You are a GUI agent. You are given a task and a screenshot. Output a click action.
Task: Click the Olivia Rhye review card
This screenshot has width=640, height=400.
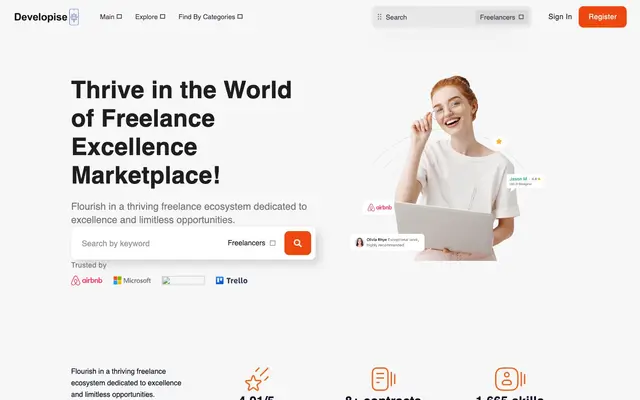click(x=387, y=242)
